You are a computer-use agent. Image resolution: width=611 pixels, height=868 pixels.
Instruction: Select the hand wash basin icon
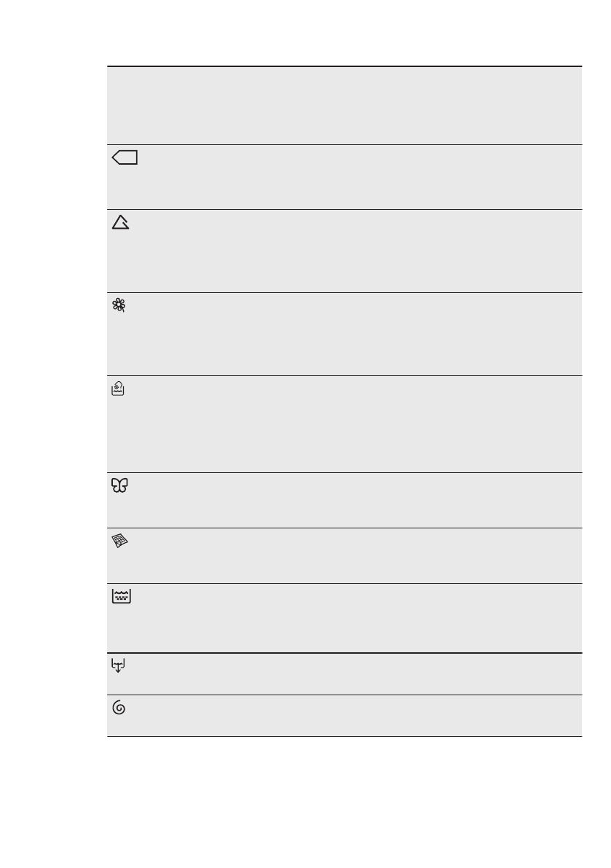tap(119, 391)
